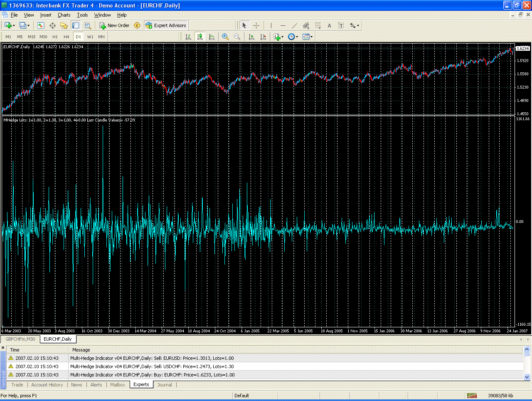Select the Crosshair tool

coord(257,25)
